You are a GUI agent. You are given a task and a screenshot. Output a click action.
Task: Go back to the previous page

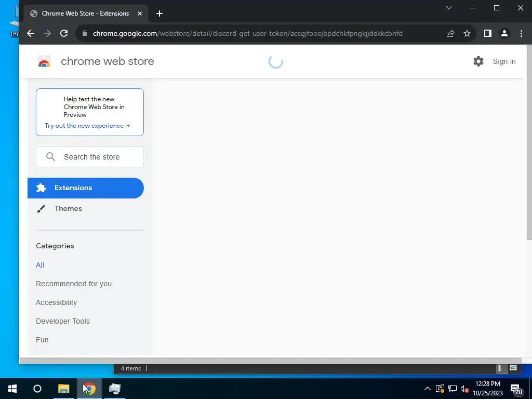pyautogui.click(x=31, y=33)
